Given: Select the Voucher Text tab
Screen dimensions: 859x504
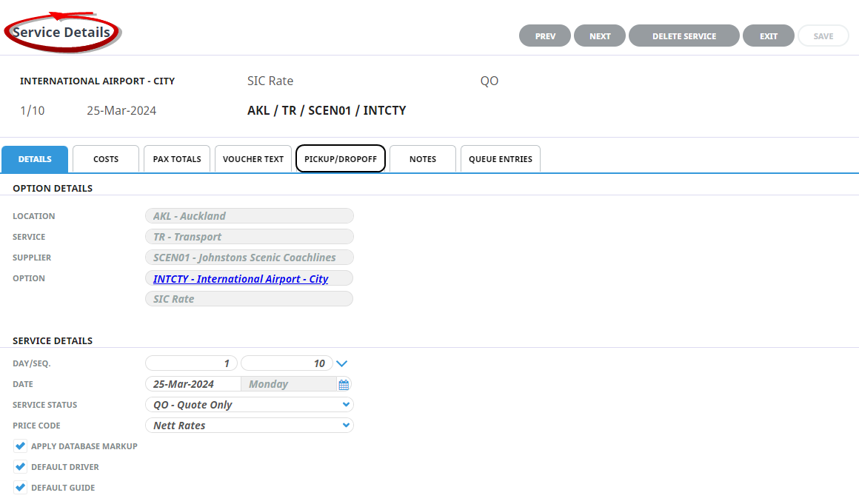Looking at the screenshot, I should pos(253,159).
